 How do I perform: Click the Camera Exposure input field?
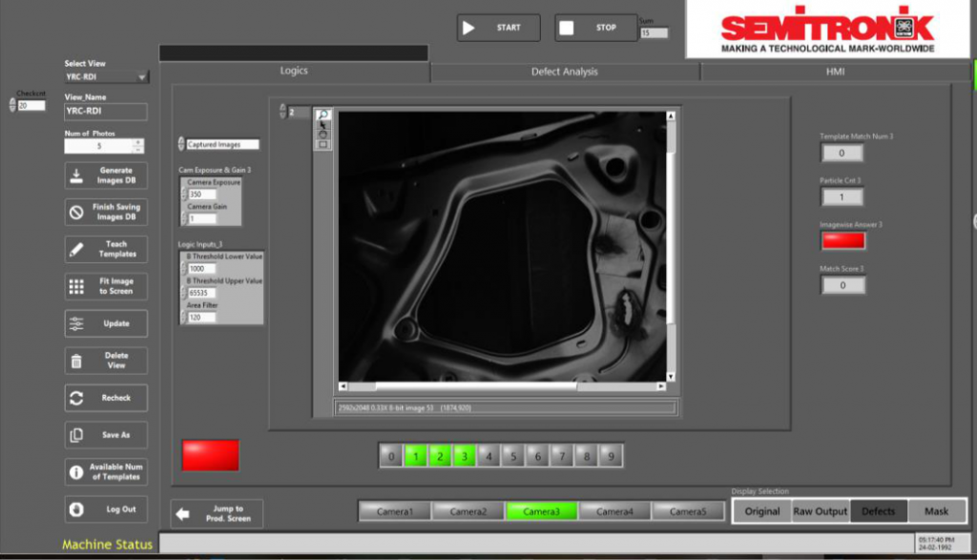[201, 194]
